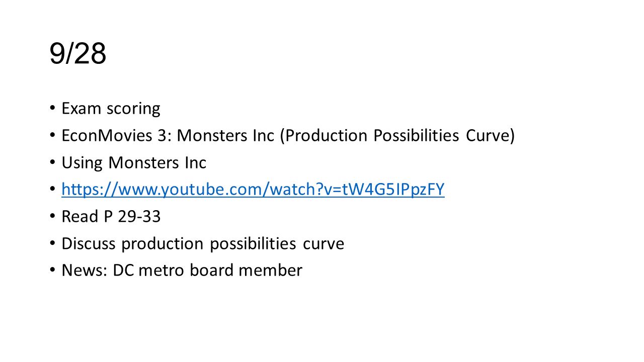Click the bullet dot before Read P 29-33
The image size is (644, 362).
(53, 217)
